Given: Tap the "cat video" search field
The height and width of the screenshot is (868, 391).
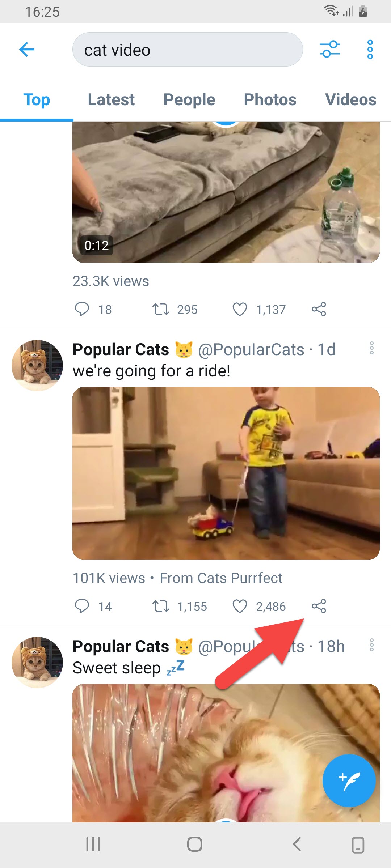Looking at the screenshot, I should [x=188, y=50].
